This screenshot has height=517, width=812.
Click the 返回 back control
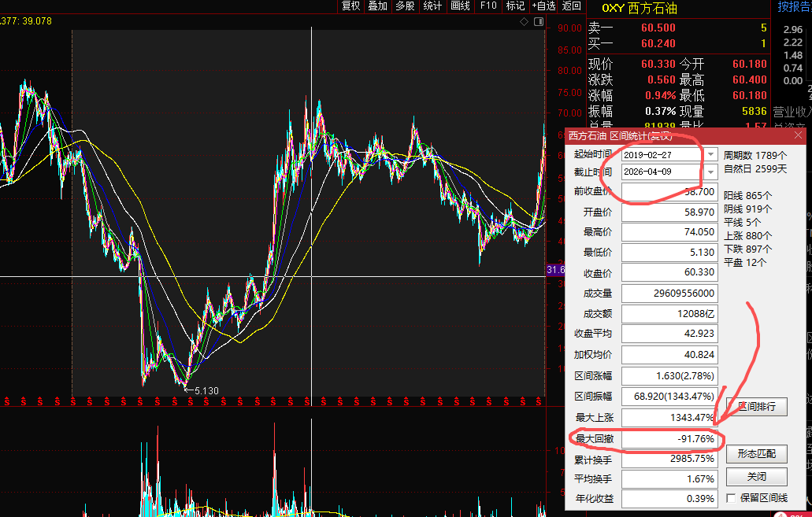(570, 6)
